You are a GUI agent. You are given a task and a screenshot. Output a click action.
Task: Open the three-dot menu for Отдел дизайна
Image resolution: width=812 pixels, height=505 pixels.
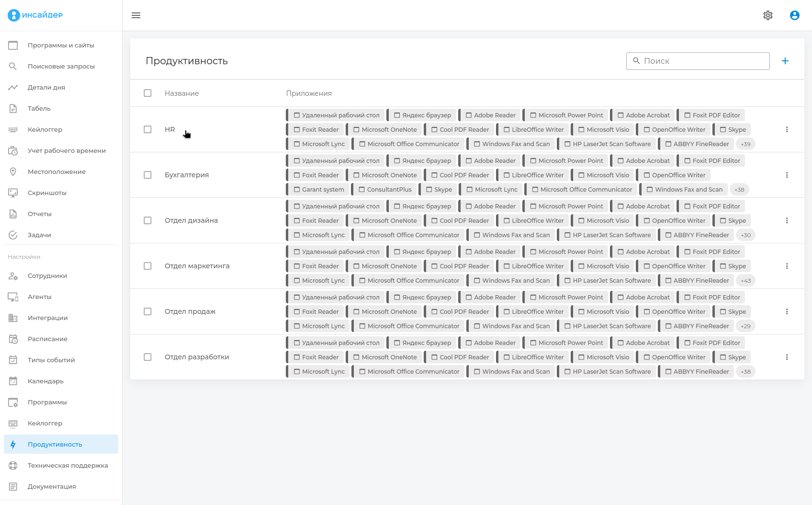787,220
